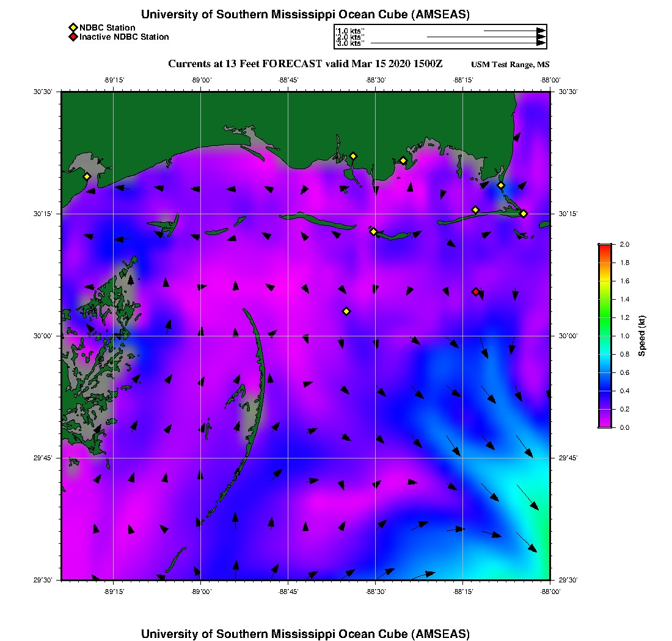Select the westernmost yellow station marker on coast
This screenshot has height=641, width=672.
pyautogui.click(x=87, y=176)
